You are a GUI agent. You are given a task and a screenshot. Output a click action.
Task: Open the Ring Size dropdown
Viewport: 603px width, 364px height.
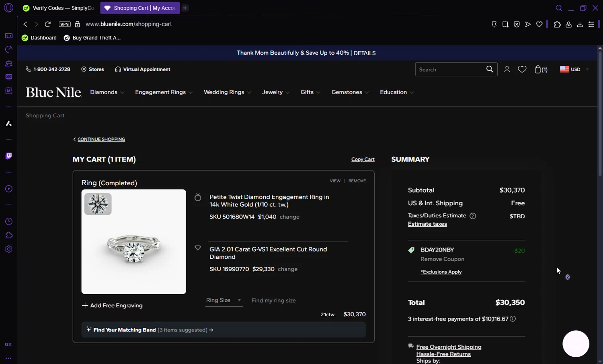coord(224,300)
